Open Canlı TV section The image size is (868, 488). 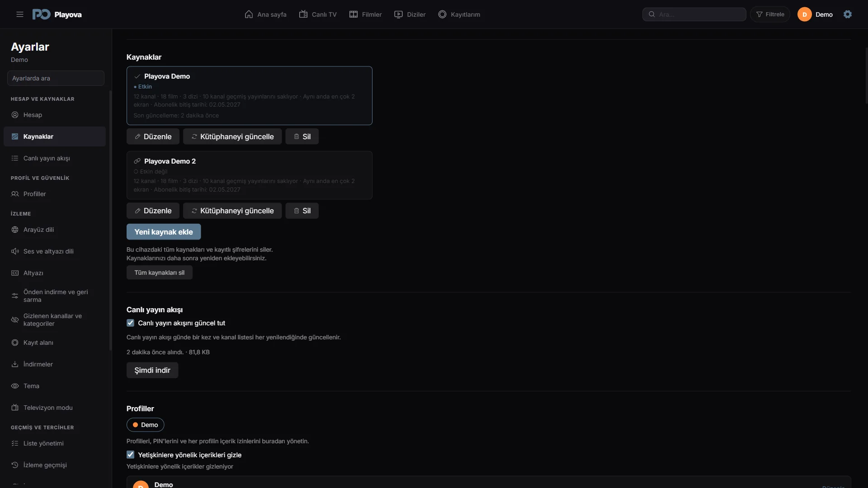point(318,14)
